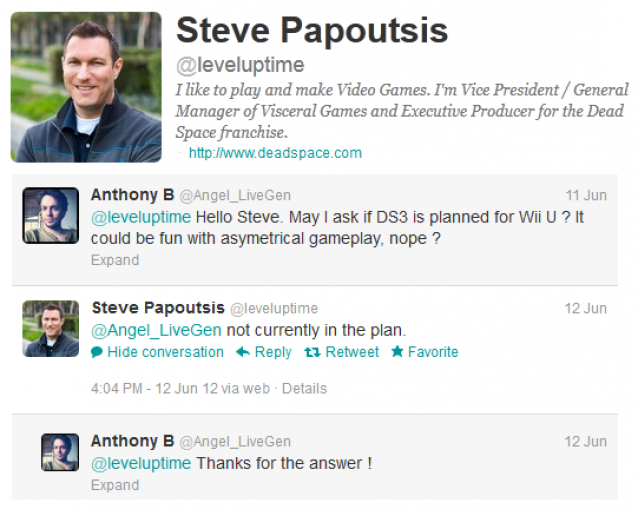638x516 pixels.
Task: Expand the first Anthony B tweet
Action: pyautogui.click(x=115, y=260)
